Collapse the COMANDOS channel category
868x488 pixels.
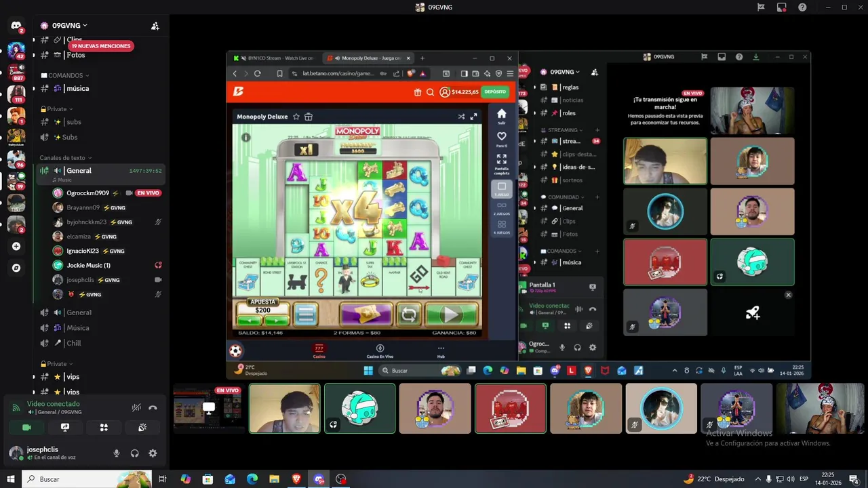pyautogui.click(x=65, y=75)
